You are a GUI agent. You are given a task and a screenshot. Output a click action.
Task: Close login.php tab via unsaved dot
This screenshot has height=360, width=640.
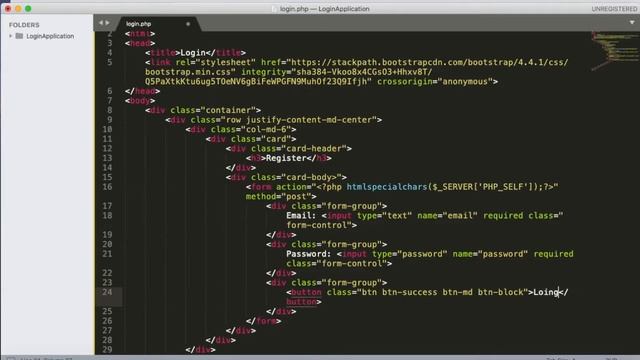pyautogui.click(x=188, y=24)
